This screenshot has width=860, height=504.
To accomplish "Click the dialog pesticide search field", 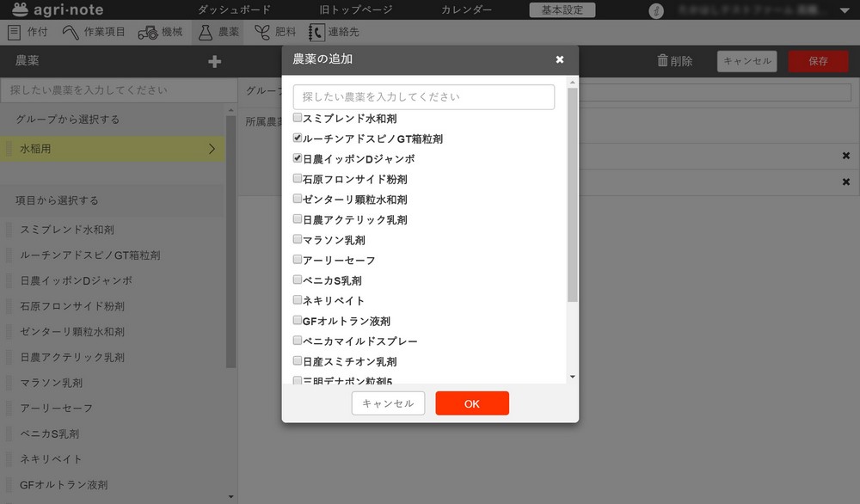I will click(424, 97).
